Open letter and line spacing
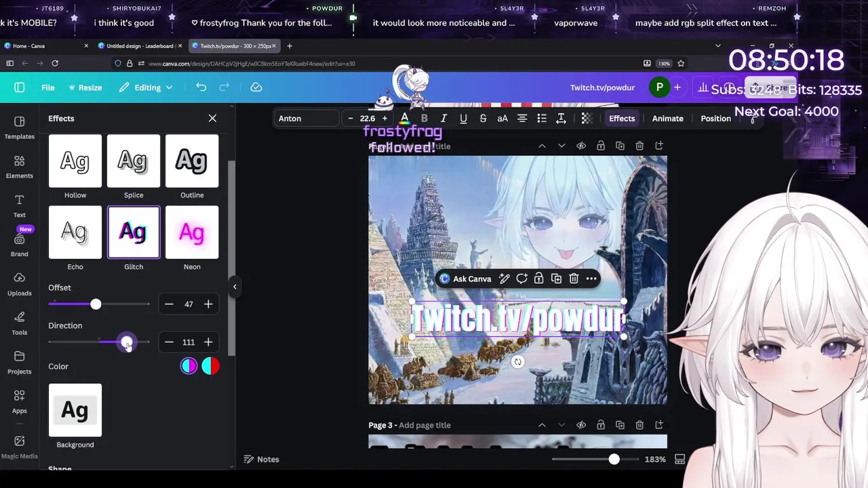The image size is (868, 488). tap(561, 119)
